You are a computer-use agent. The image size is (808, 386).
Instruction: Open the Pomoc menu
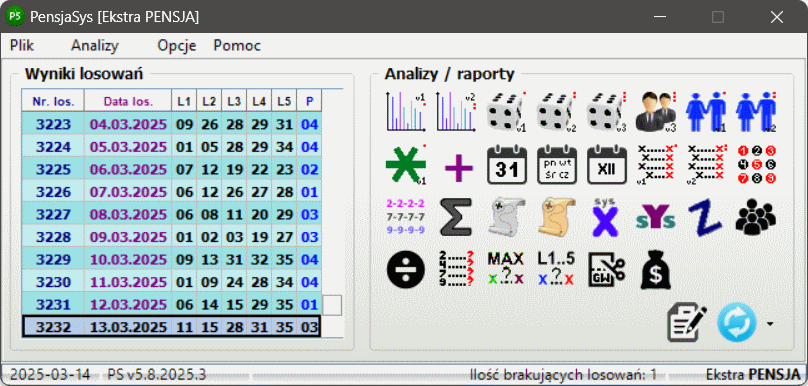[237, 45]
